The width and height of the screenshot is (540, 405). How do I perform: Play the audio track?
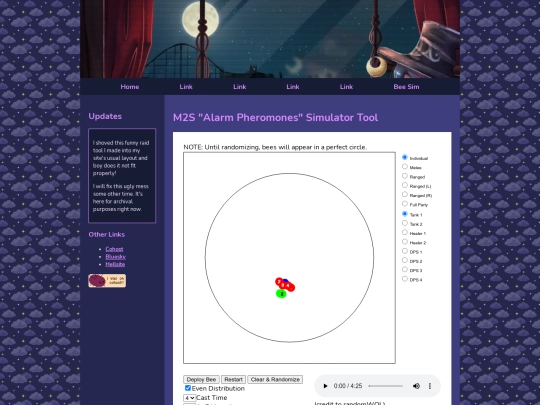pos(325,386)
